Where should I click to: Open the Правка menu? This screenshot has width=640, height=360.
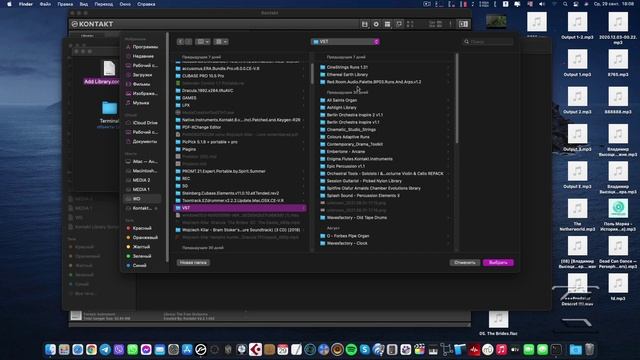tap(65, 4)
